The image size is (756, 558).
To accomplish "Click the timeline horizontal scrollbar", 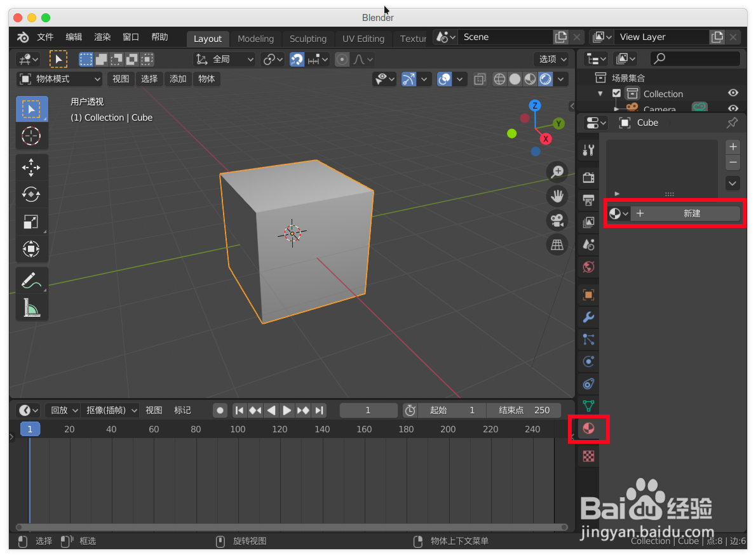I will pos(292,527).
